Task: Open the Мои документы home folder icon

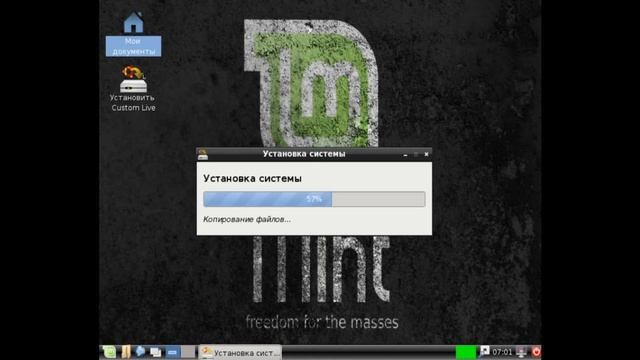Action: [133, 34]
